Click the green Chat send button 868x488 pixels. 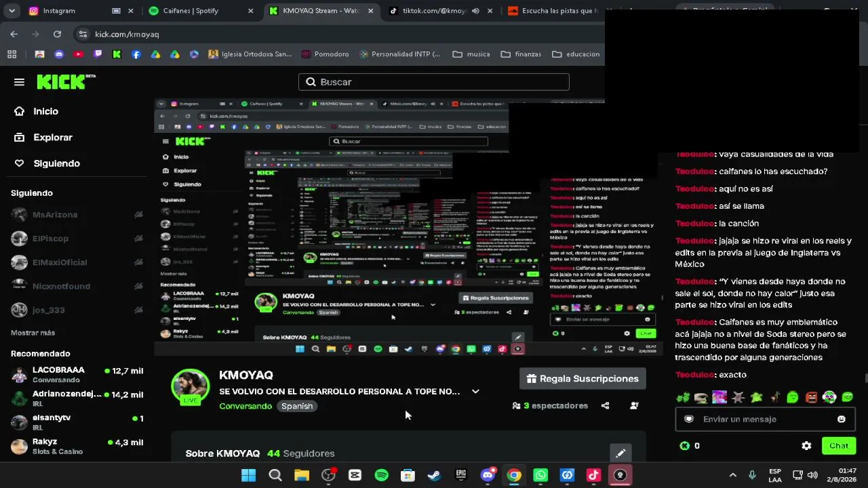(x=838, y=445)
